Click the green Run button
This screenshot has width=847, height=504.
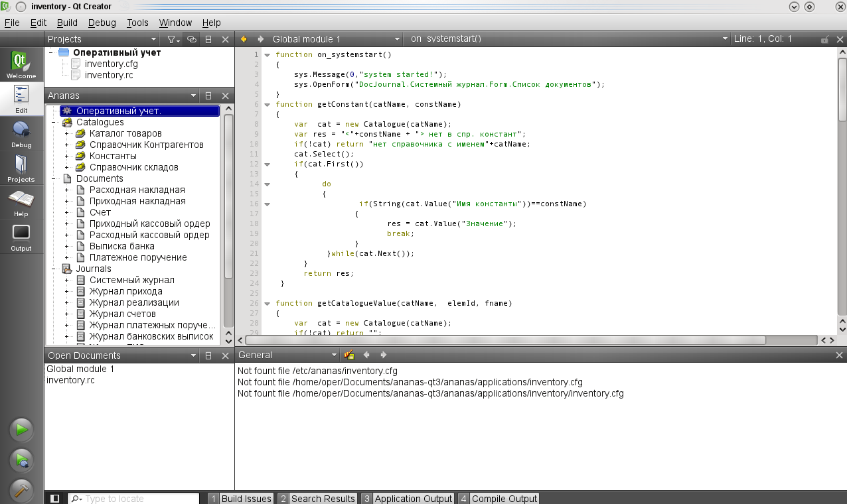coord(21,430)
